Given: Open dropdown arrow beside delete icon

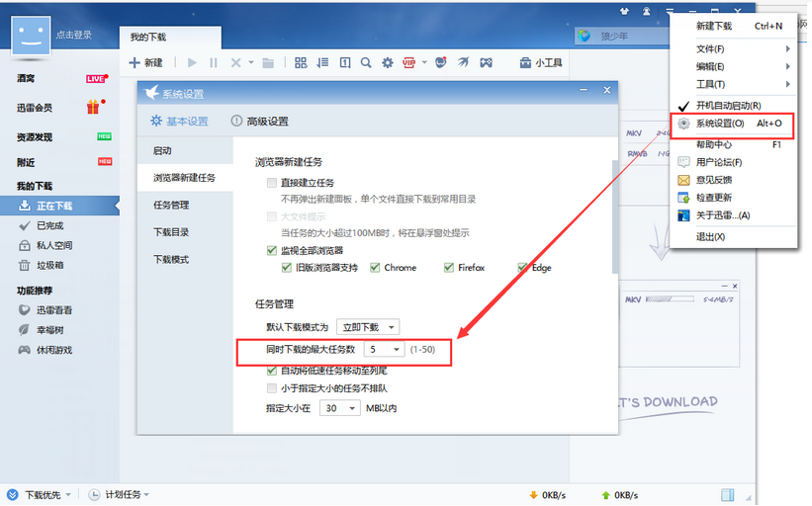Looking at the screenshot, I should 251,62.
